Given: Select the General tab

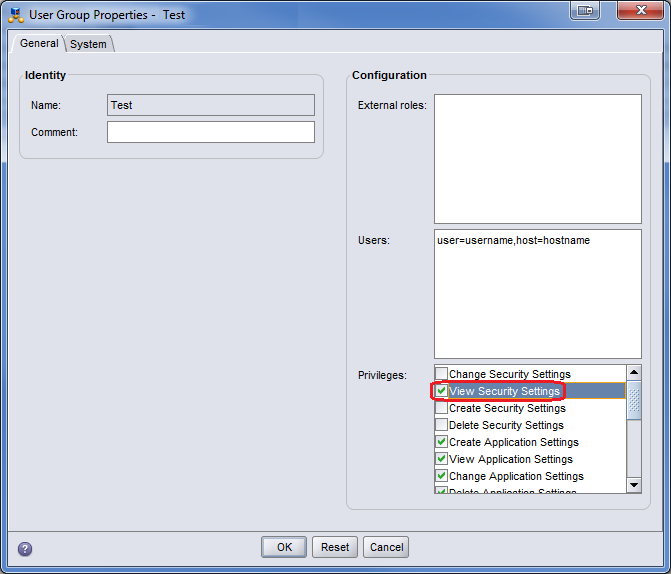Looking at the screenshot, I should pos(39,43).
